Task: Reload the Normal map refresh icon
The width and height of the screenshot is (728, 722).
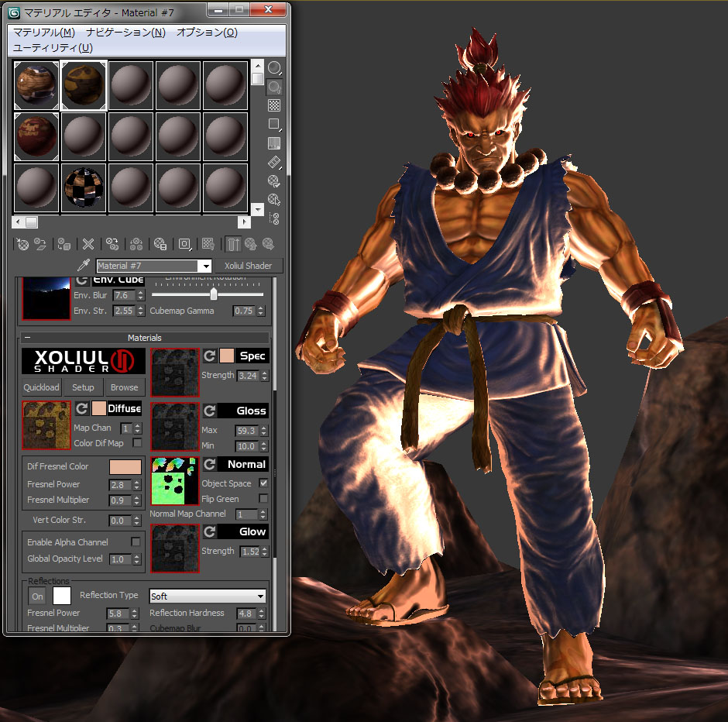Action: (209, 464)
